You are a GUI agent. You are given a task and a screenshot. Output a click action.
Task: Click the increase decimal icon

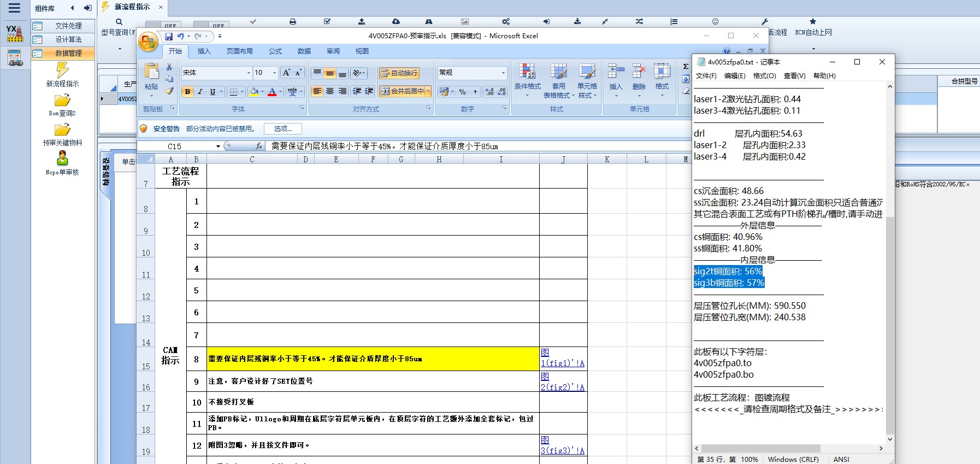(x=489, y=92)
